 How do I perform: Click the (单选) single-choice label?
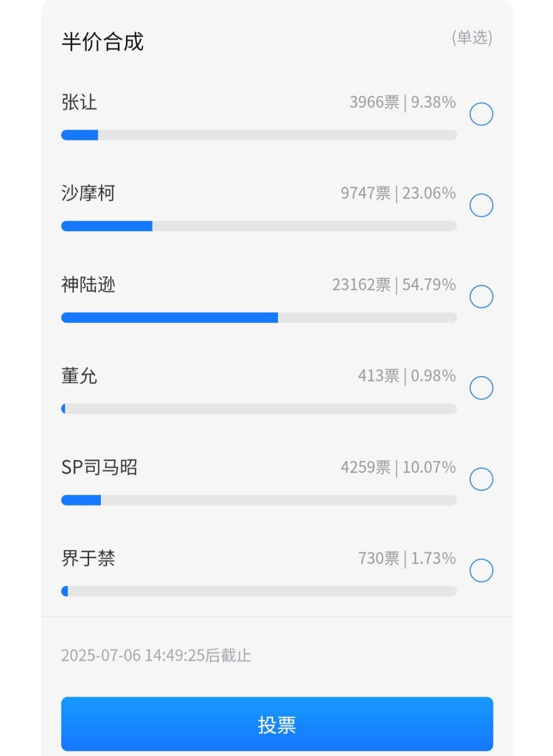(x=472, y=37)
